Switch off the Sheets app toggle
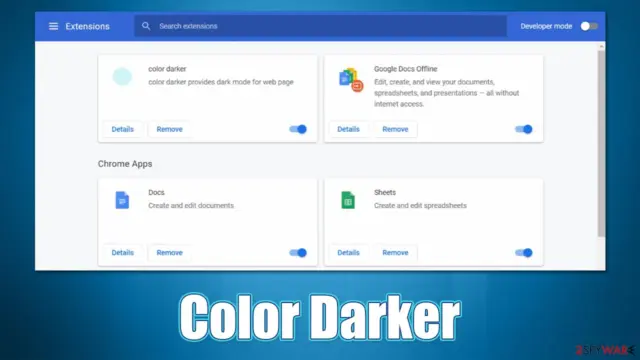The width and height of the screenshot is (640, 360). tap(524, 253)
